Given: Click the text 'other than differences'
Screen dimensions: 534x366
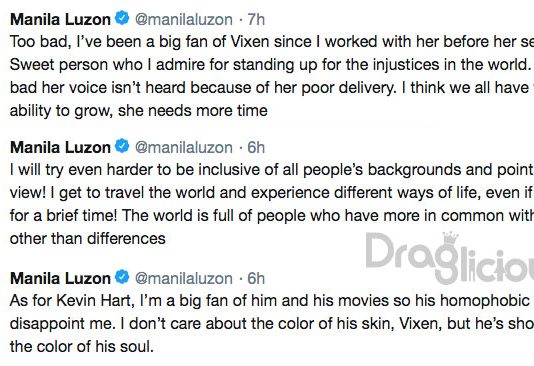Looking at the screenshot, I should click(88, 238).
